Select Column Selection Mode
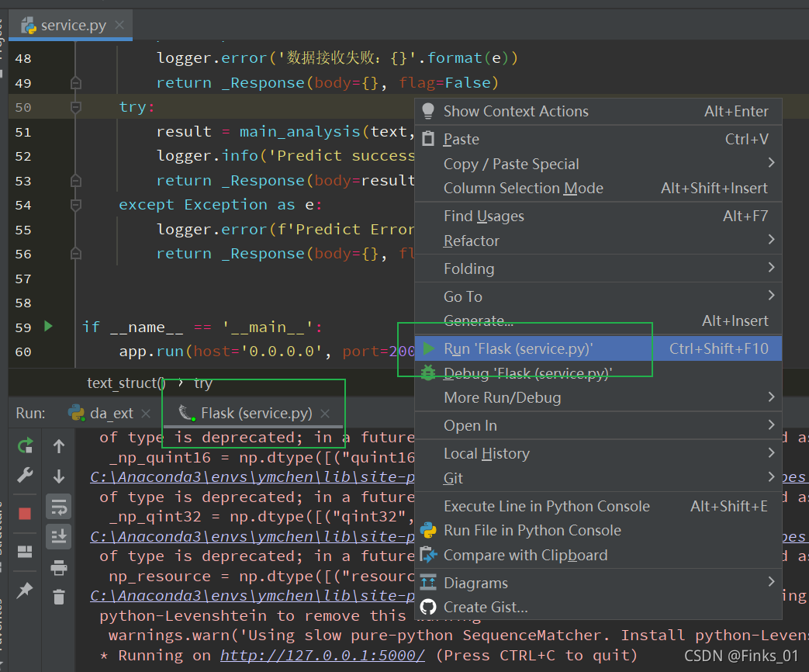809x672 pixels. [x=599, y=189]
